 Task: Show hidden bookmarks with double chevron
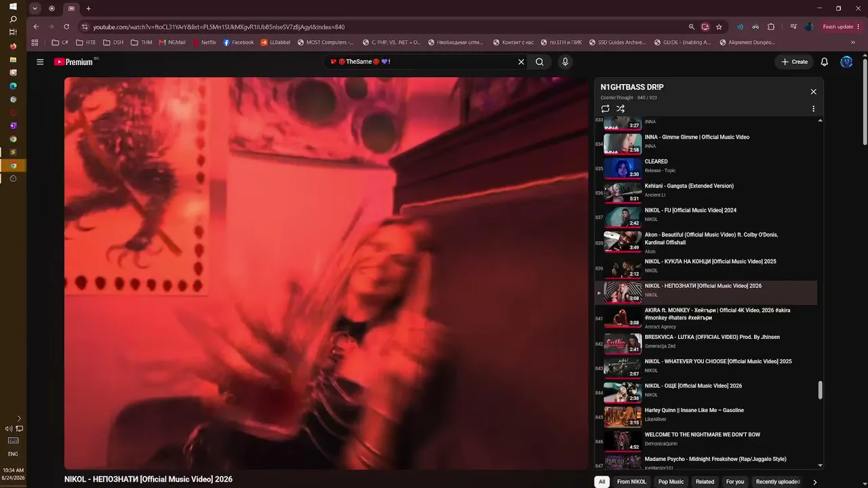pos(853,42)
